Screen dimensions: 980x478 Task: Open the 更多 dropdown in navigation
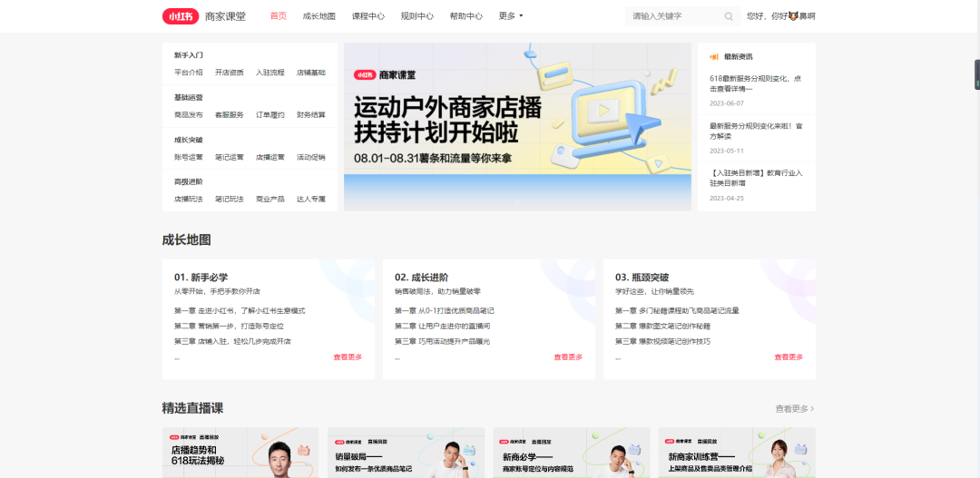(511, 16)
